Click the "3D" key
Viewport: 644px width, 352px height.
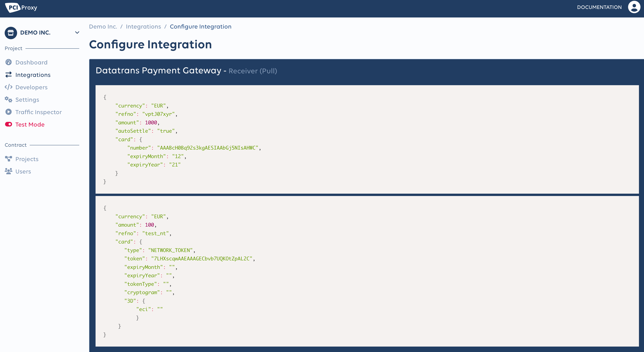click(130, 301)
